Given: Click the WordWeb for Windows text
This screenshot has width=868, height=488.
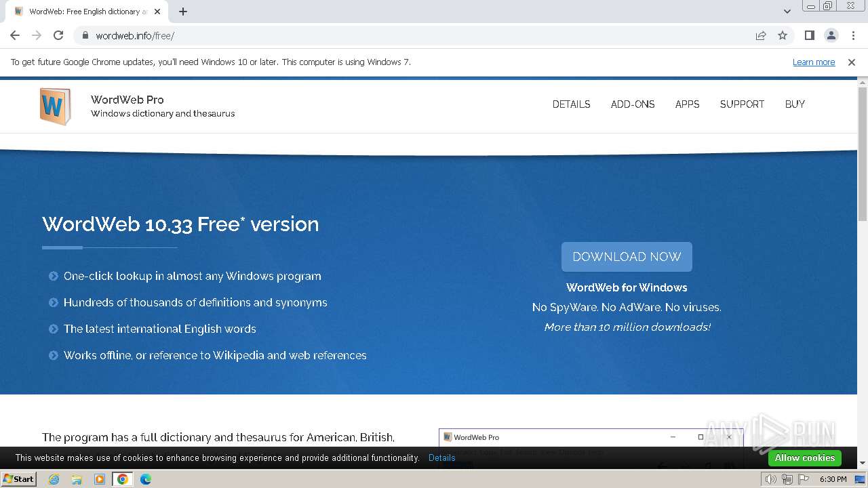Looking at the screenshot, I should click(x=627, y=287).
